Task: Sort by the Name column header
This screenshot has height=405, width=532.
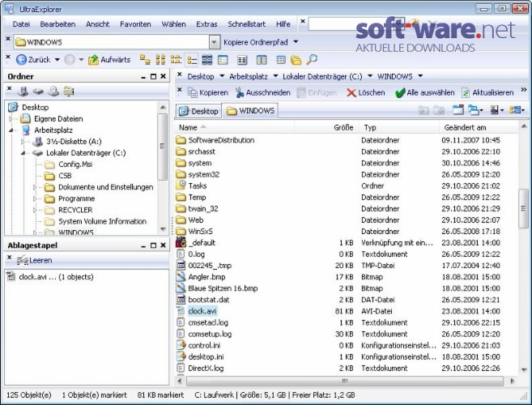Action: (235, 128)
